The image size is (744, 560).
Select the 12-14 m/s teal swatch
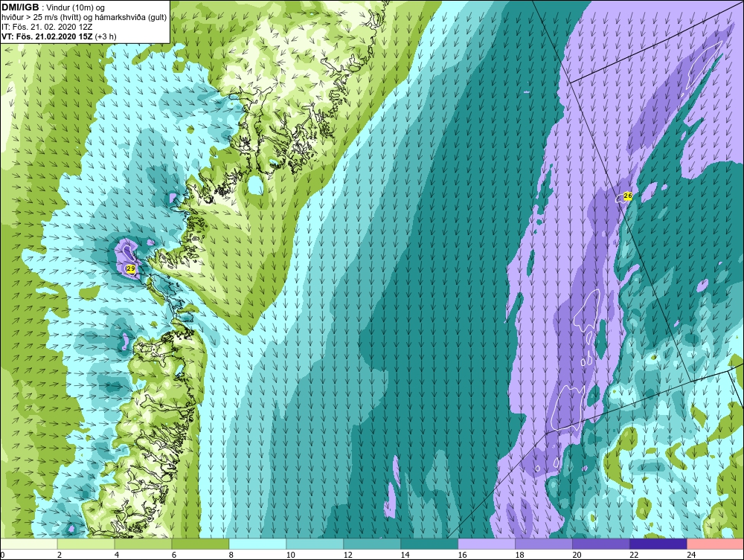(x=372, y=544)
